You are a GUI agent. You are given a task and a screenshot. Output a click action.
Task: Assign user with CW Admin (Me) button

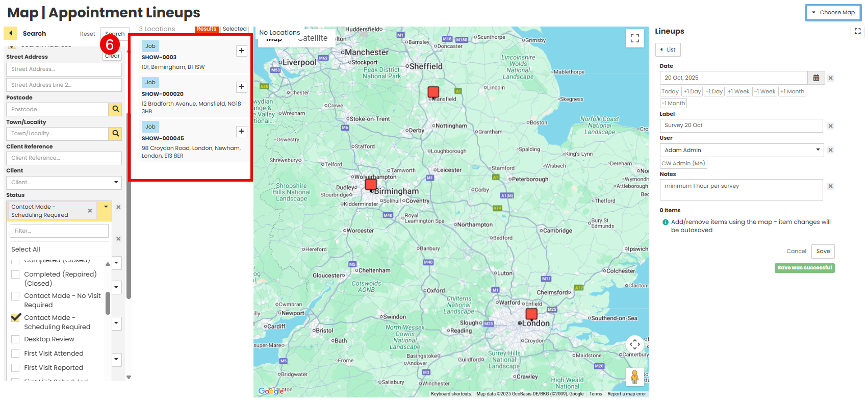pos(683,164)
